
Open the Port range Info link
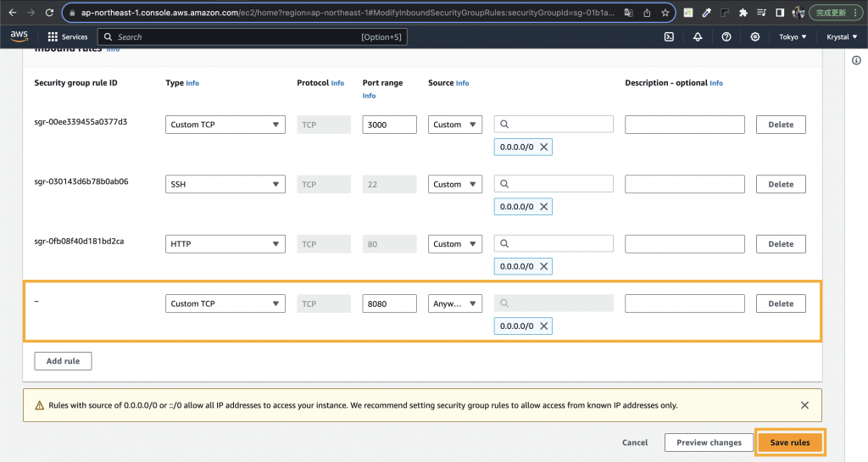[x=370, y=96]
